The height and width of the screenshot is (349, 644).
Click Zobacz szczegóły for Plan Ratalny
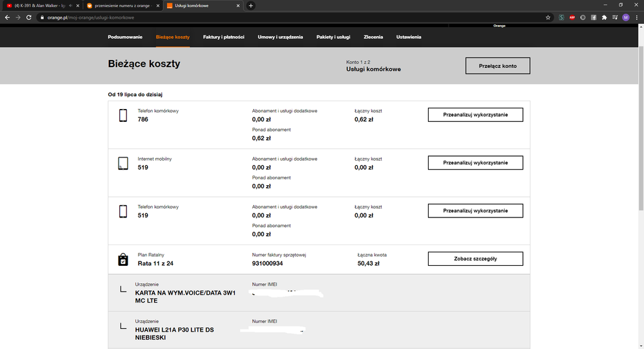click(x=475, y=259)
